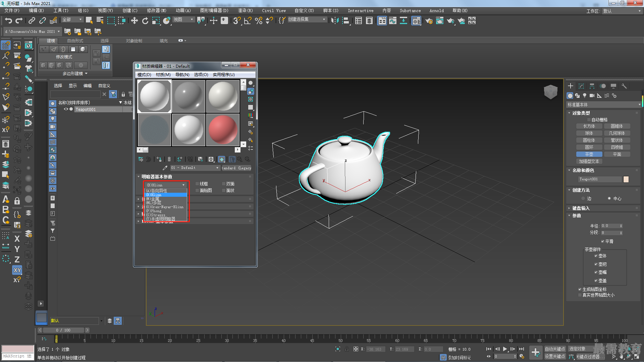Image resolution: width=644 pixels, height=362 pixels.
Task: Select the 边 creation method radio
Action: click(583, 198)
